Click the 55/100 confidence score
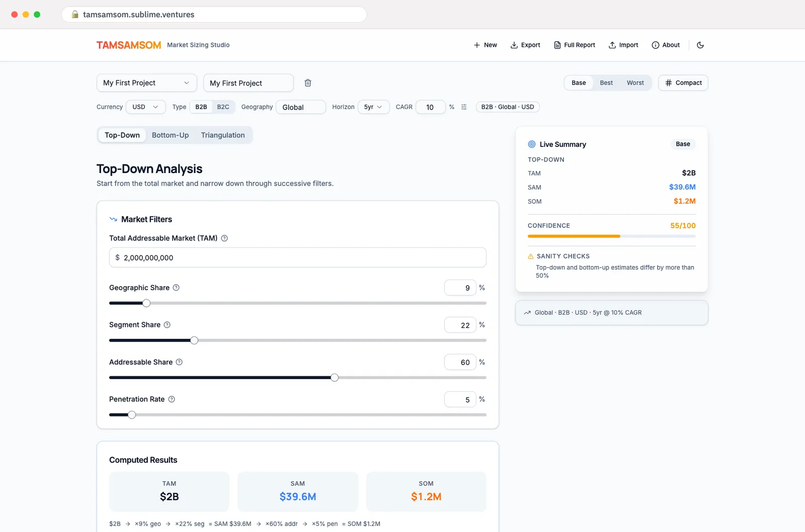This screenshot has height=532, width=805. [x=683, y=226]
